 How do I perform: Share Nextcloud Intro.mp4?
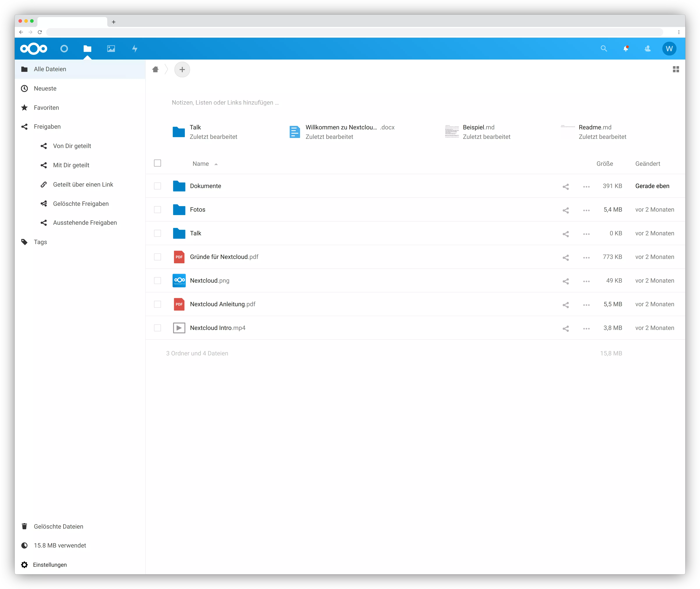[566, 329]
